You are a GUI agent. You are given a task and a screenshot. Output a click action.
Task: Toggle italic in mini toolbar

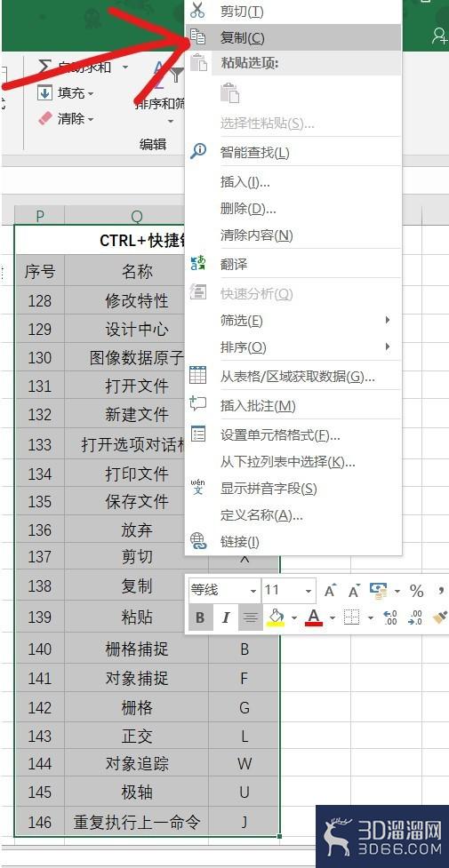226,617
